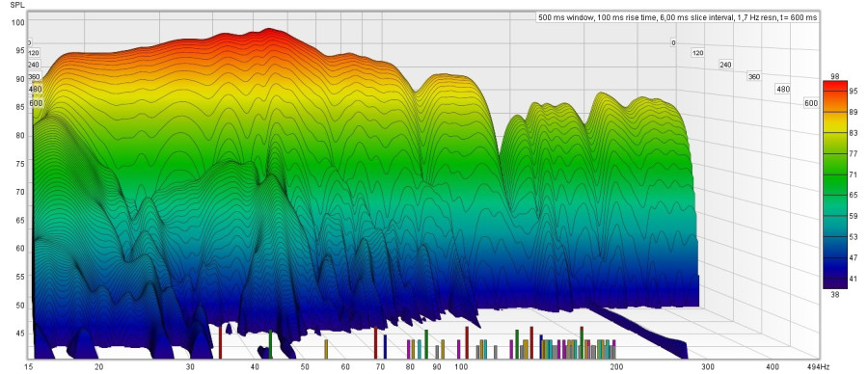Click the tan modal bar near 55 Hz

[x=326, y=349]
